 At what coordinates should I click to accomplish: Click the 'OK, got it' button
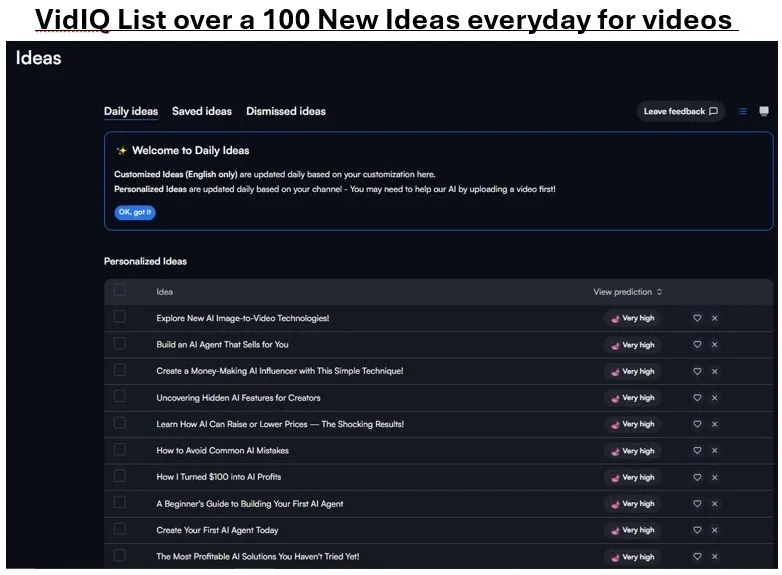coord(135,212)
